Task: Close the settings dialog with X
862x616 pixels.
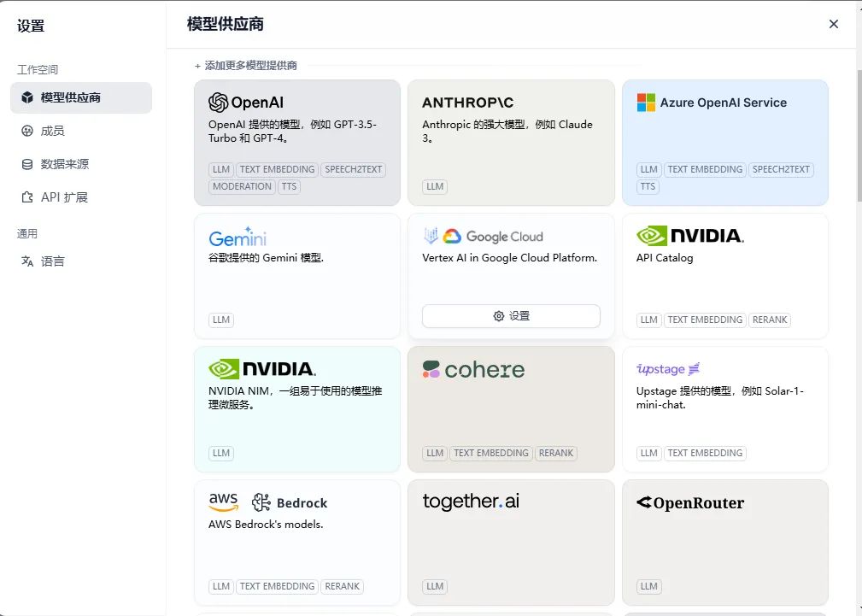Action: pos(834,24)
